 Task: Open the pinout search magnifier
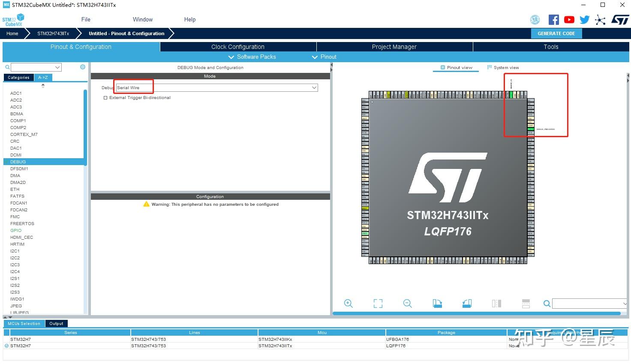tap(547, 303)
